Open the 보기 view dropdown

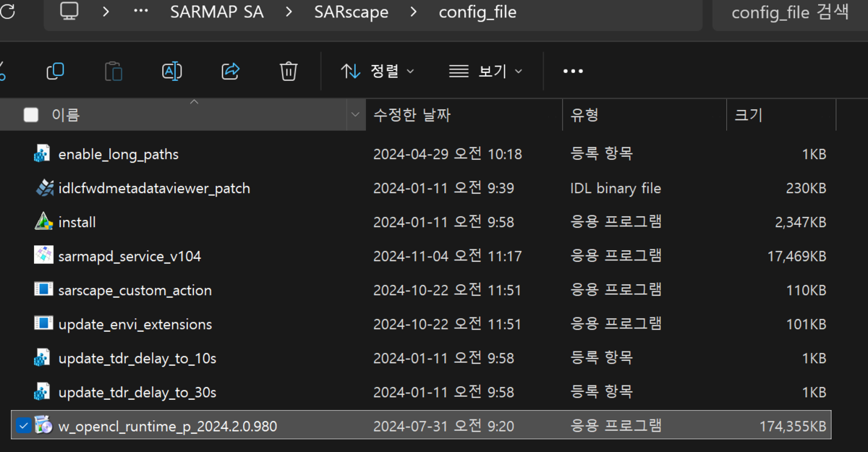point(486,71)
